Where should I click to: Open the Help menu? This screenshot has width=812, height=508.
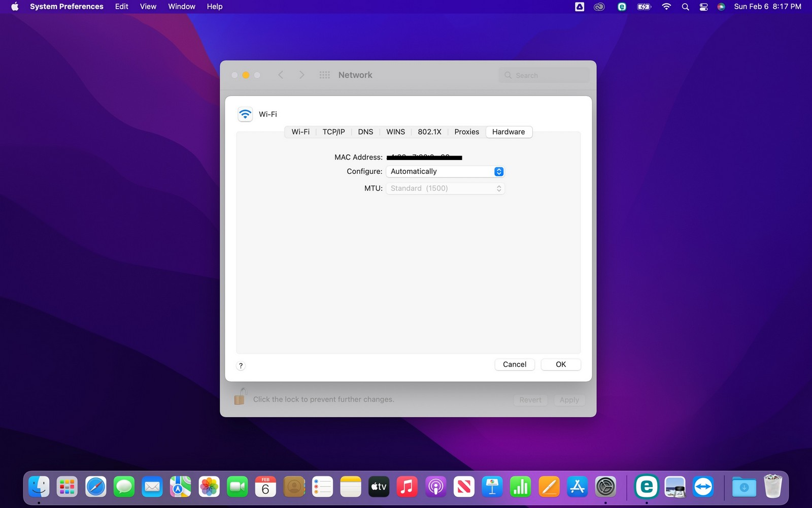(x=215, y=7)
